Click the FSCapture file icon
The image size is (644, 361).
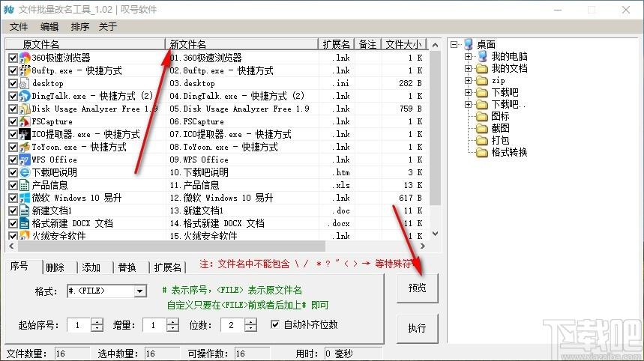tap(25, 121)
